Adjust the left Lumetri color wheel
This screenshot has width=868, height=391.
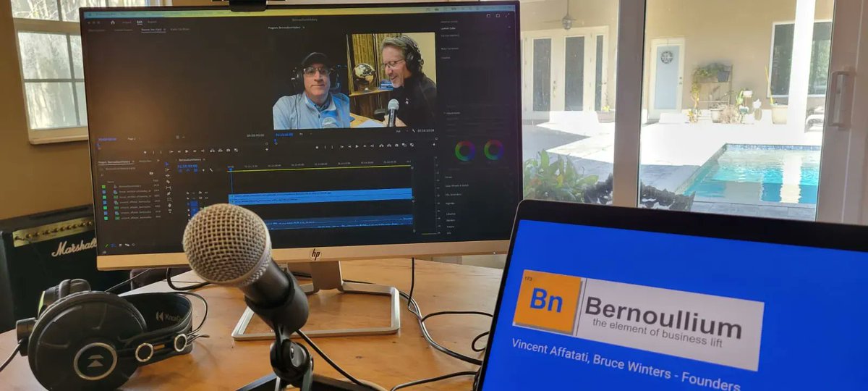(x=465, y=151)
